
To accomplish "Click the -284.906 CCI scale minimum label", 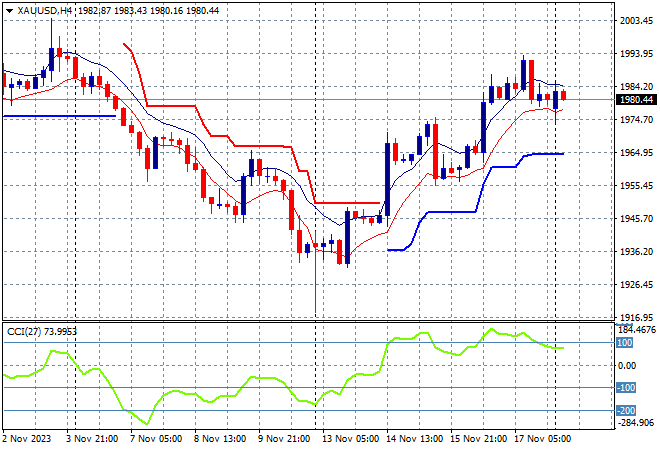I will [x=637, y=424].
